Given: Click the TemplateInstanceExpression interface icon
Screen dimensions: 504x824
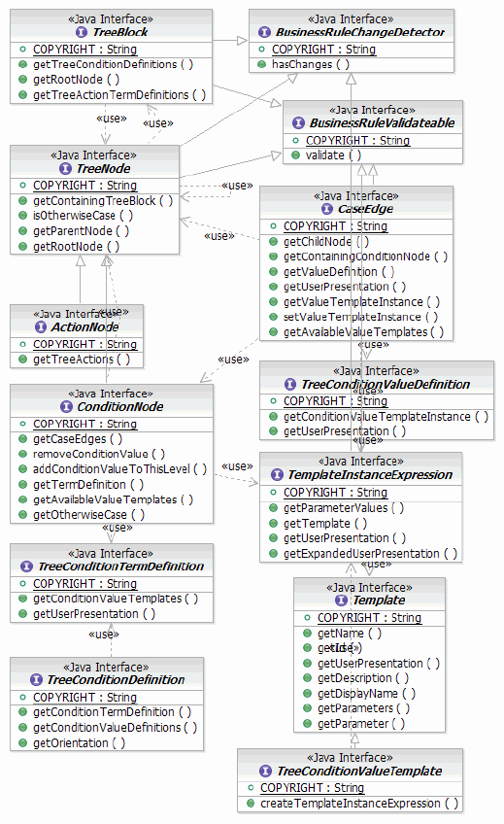Looking at the screenshot, I should click(277, 475).
